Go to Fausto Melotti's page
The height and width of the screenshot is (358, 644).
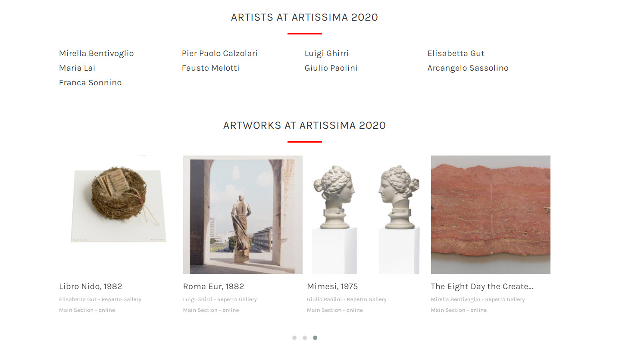click(210, 68)
